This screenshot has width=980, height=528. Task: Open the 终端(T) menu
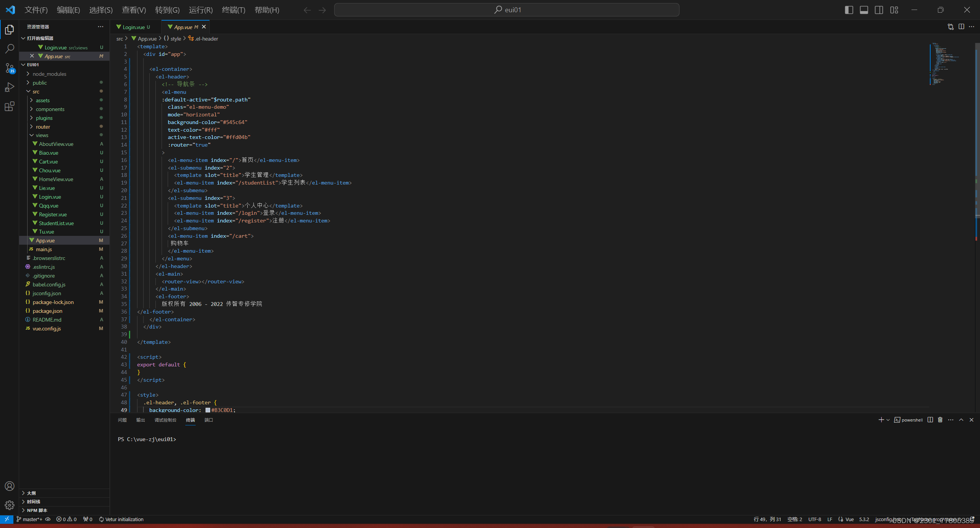coord(234,10)
